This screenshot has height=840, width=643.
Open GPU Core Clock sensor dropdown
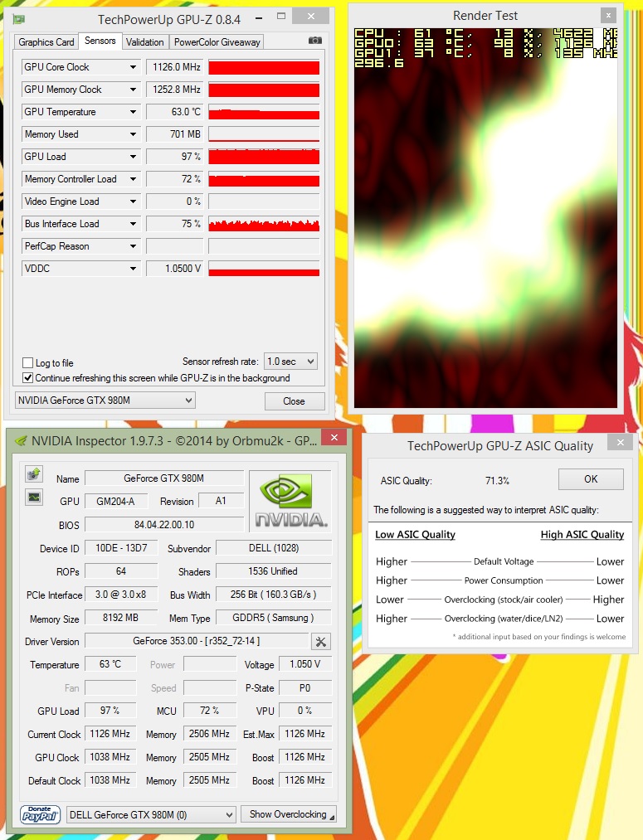[133, 67]
